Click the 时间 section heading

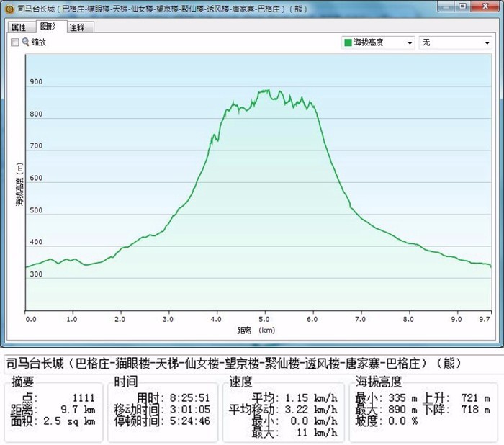(x=126, y=382)
